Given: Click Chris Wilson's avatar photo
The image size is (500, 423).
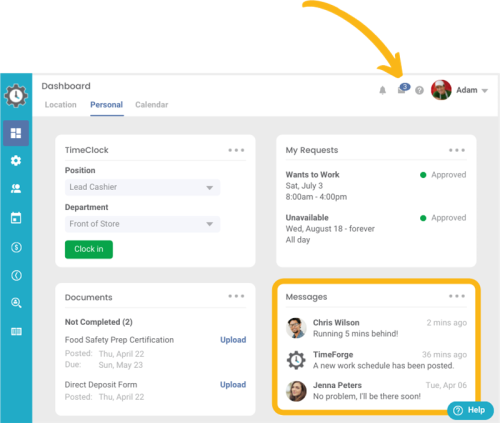Looking at the screenshot, I should [x=296, y=328].
